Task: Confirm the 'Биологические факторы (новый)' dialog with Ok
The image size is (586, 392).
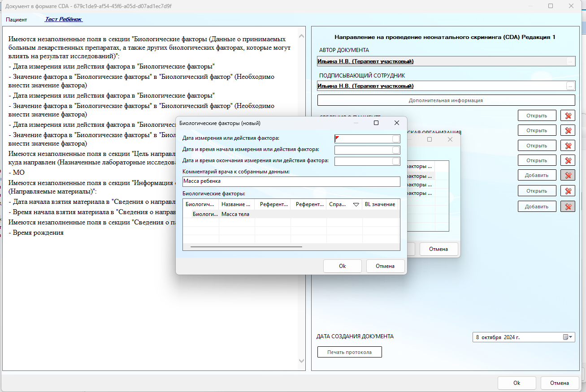Action: [343, 266]
